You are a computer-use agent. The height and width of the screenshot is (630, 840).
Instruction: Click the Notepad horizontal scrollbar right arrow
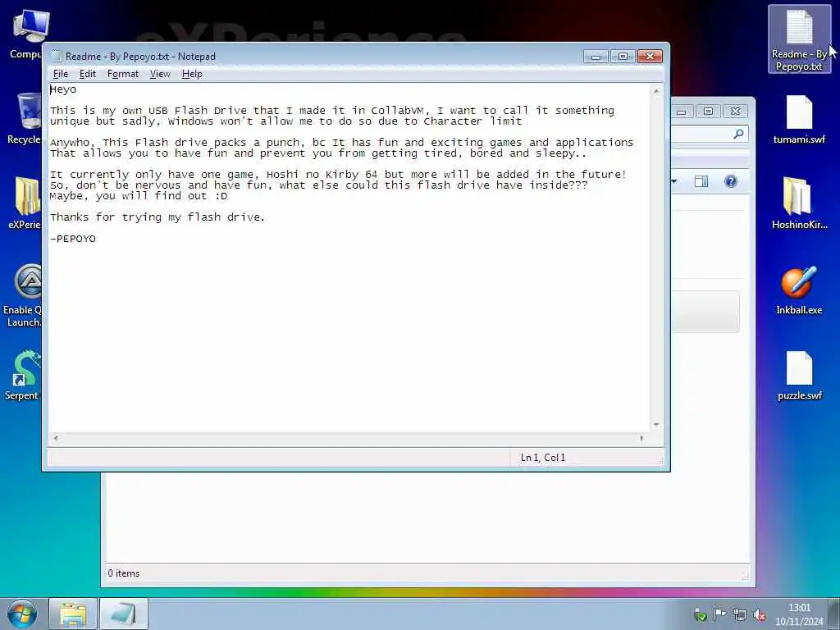[641, 438]
